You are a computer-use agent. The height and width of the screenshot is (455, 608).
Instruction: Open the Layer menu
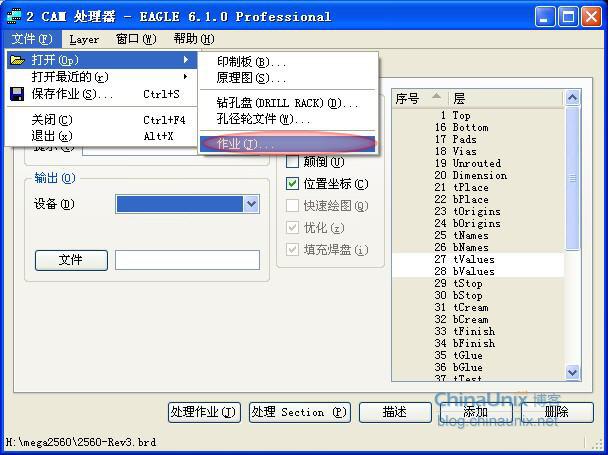[84, 39]
